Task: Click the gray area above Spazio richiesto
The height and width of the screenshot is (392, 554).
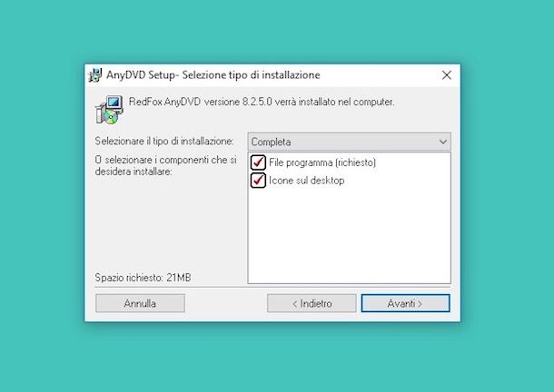Action: point(166,226)
